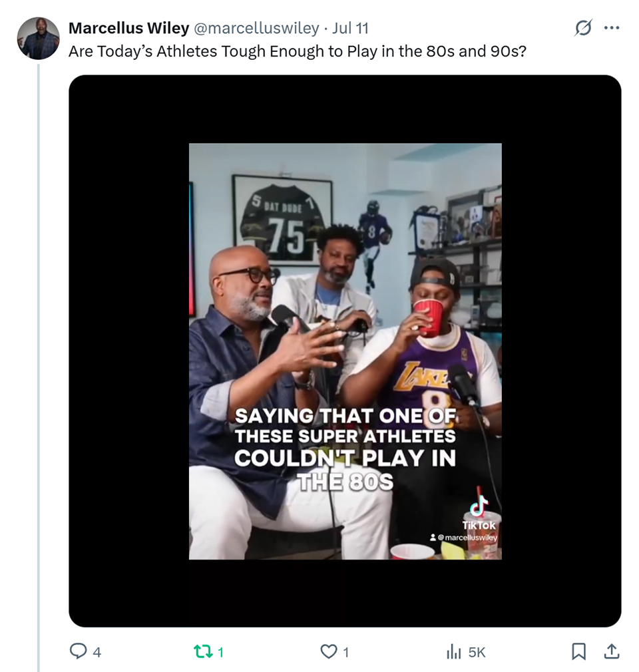Open the "Marcellus Wiley" display name link
This screenshot has height=672, width=639.
(x=128, y=29)
